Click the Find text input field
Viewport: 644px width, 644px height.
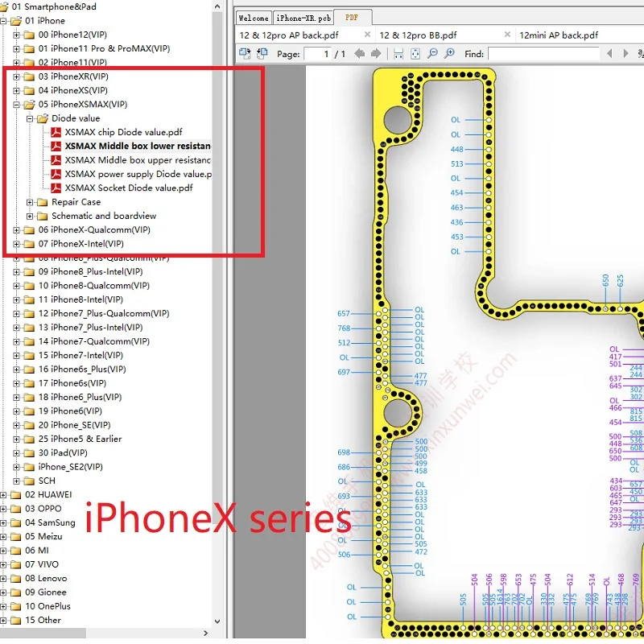(544, 54)
